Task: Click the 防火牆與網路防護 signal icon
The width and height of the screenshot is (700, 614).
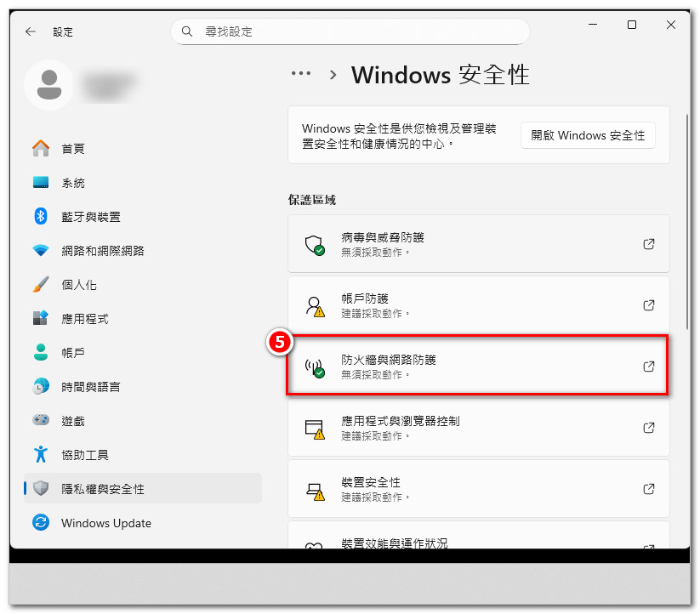Action: point(315,367)
